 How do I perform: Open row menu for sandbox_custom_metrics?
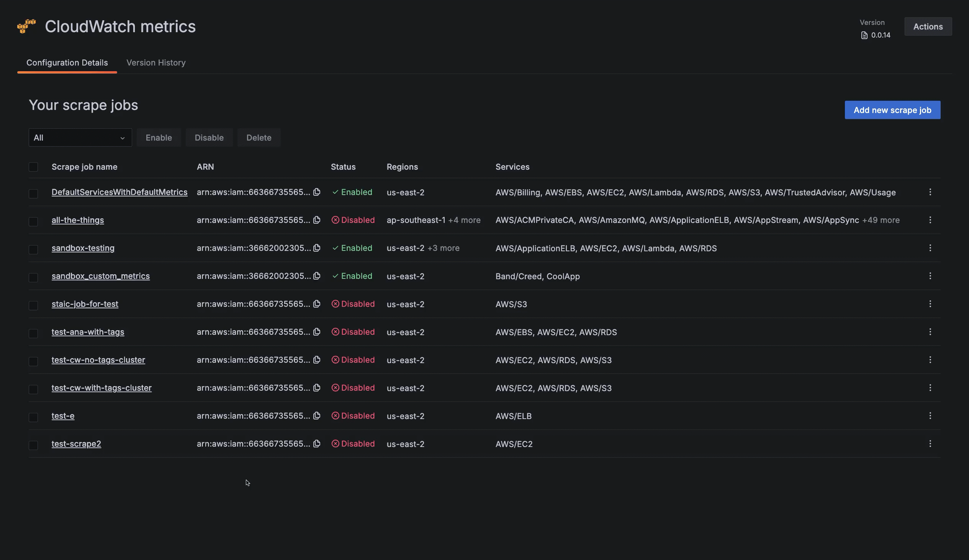point(930,276)
